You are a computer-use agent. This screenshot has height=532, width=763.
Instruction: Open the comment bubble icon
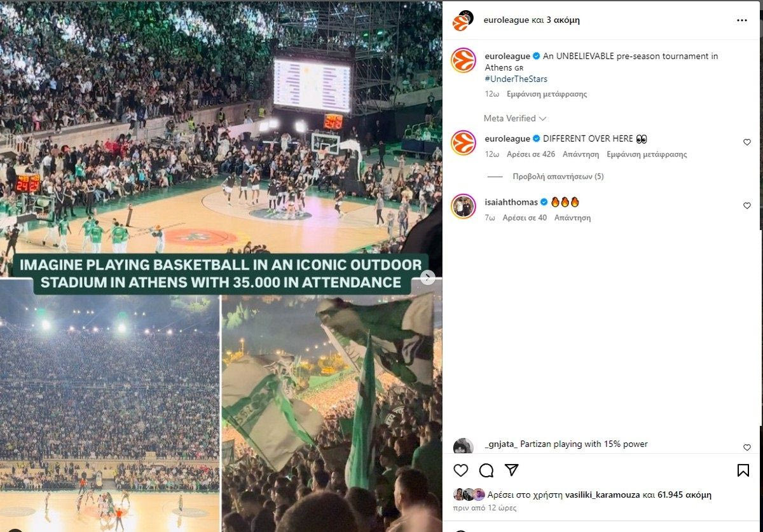(x=486, y=470)
